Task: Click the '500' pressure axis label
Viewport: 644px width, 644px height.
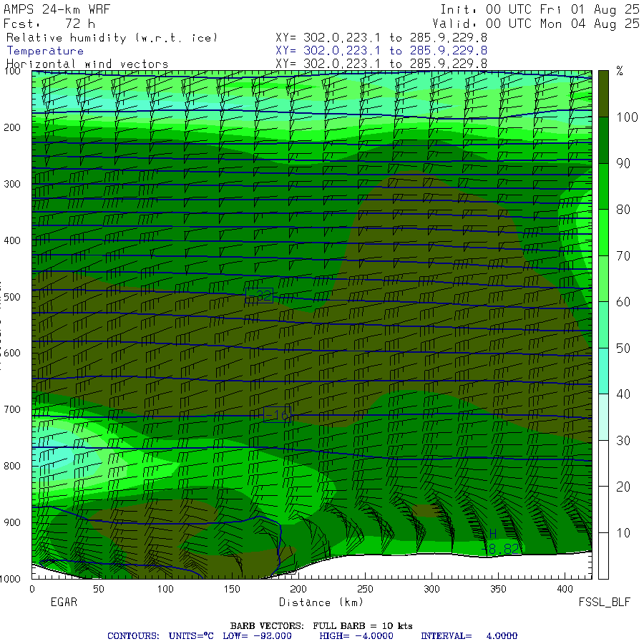Action: (x=12, y=297)
